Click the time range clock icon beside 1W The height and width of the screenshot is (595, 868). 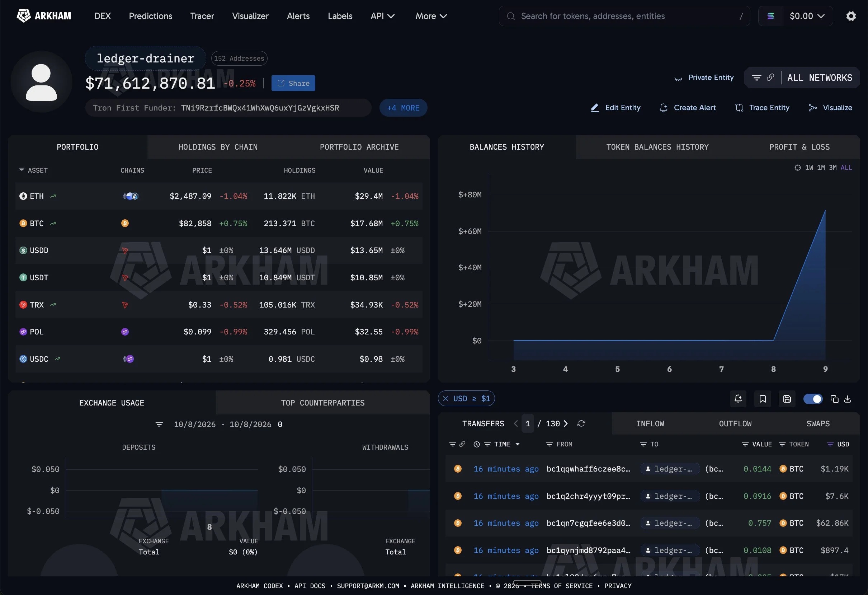[797, 168]
